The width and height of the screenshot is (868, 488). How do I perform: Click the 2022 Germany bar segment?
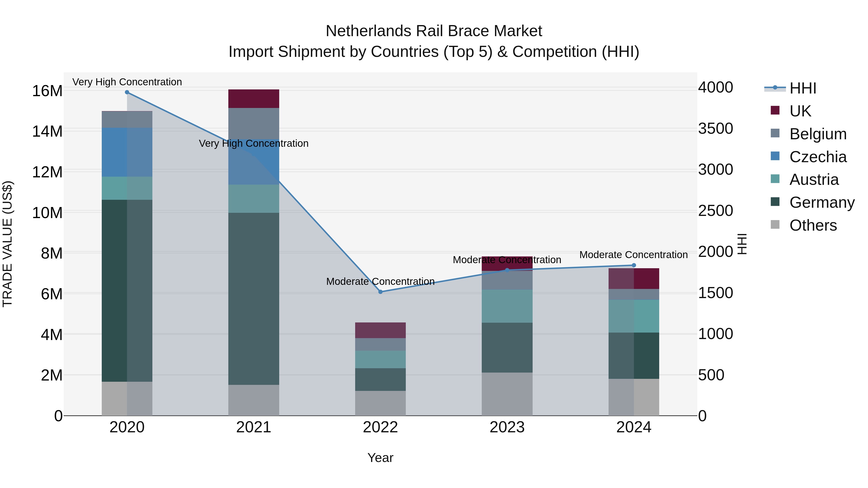pyautogui.click(x=380, y=380)
